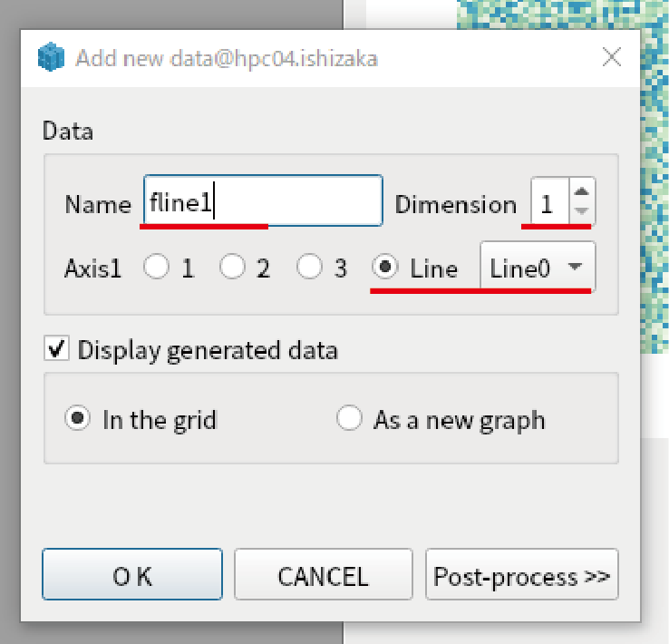
Task: Select the Line radio option for Axis1
Action: point(385,267)
